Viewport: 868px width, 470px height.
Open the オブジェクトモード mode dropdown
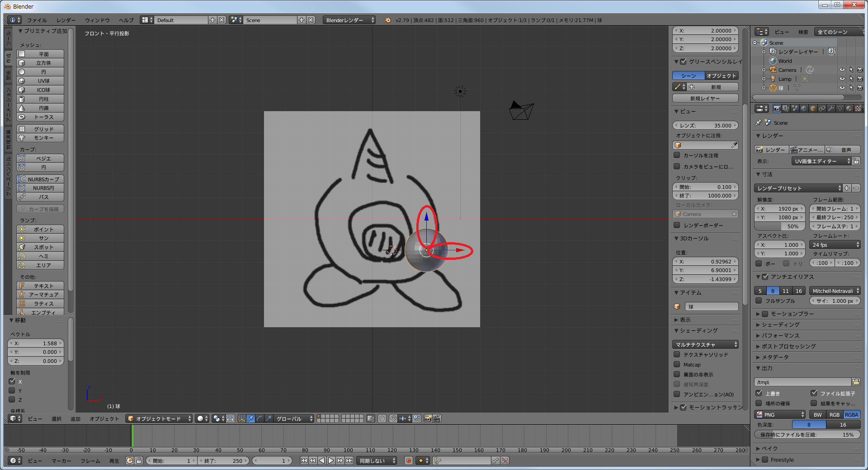(159, 418)
